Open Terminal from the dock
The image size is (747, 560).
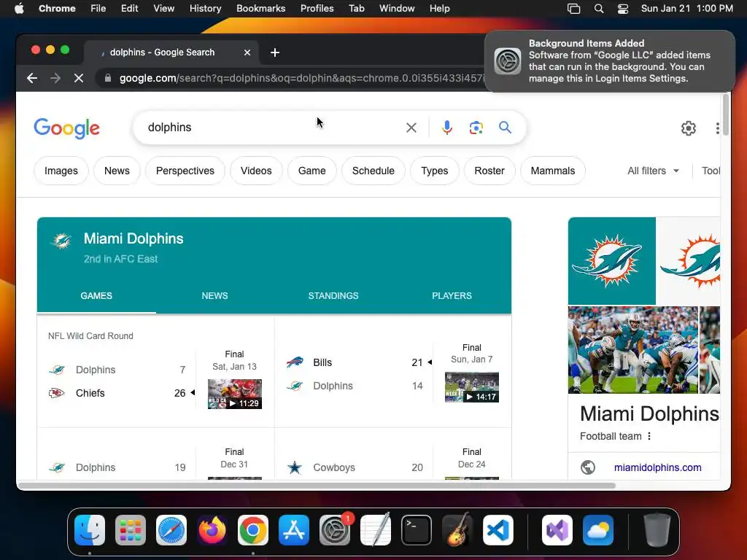point(417,530)
